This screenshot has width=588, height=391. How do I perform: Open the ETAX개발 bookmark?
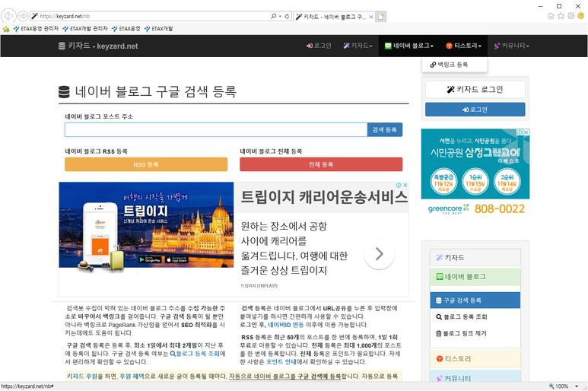point(158,28)
